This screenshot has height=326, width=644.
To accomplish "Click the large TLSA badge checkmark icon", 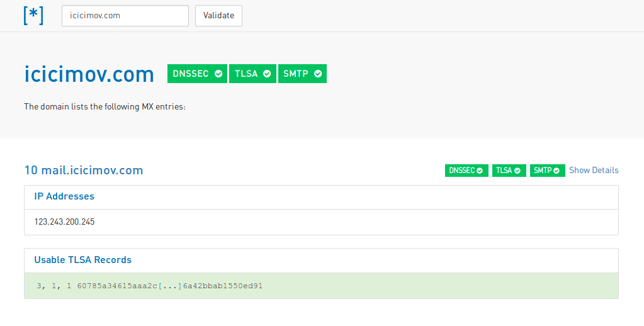I will 267,74.
